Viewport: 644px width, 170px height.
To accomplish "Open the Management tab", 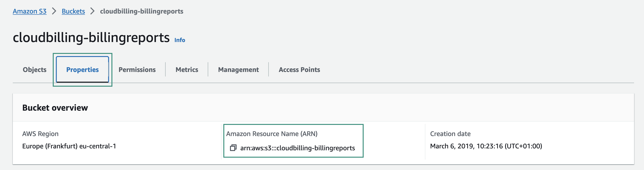I will (238, 70).
